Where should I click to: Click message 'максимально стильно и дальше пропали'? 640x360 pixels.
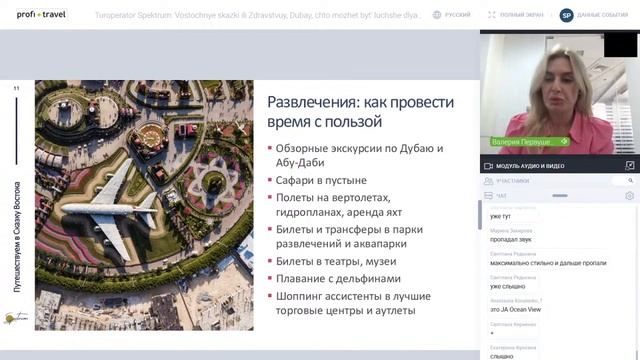548,263
